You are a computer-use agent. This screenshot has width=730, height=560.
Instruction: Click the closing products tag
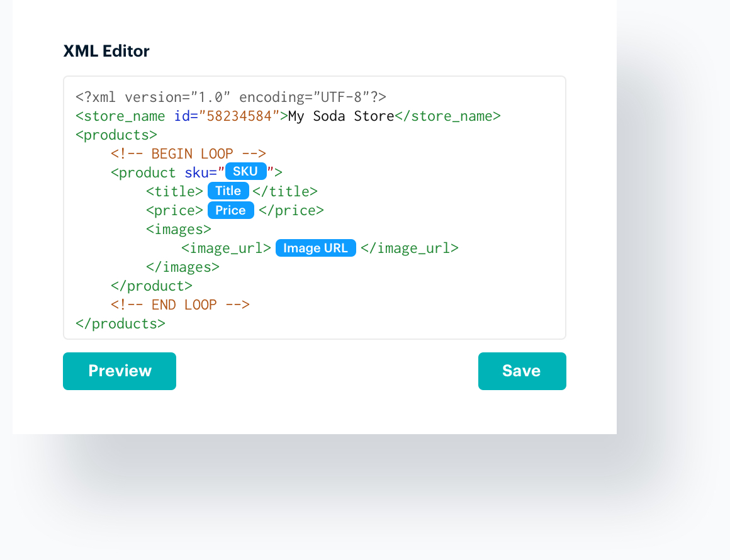tap(119, 323)
